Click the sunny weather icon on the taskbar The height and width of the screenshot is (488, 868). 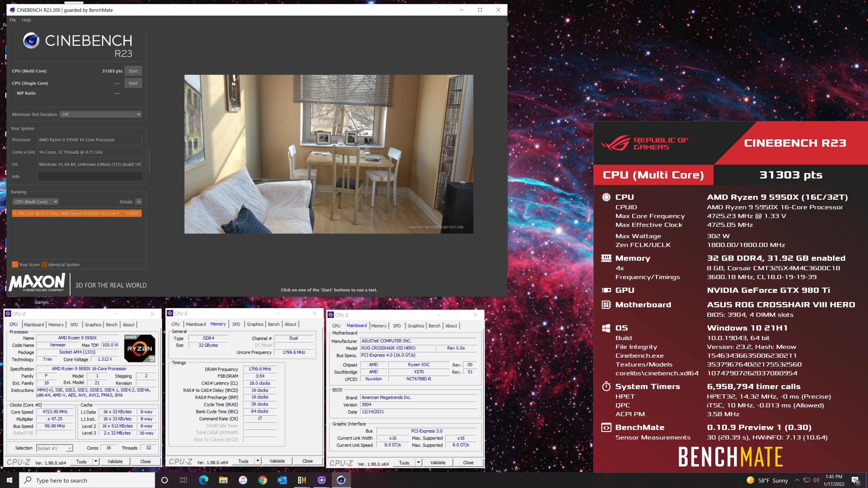pyautogui.click(x=750, y=480)
